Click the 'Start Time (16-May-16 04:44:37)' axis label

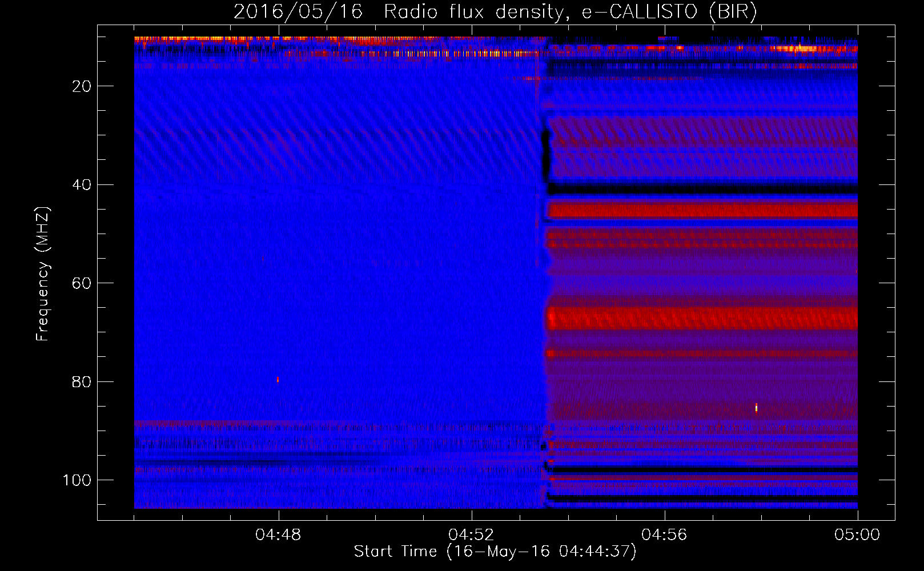(495, 551)
